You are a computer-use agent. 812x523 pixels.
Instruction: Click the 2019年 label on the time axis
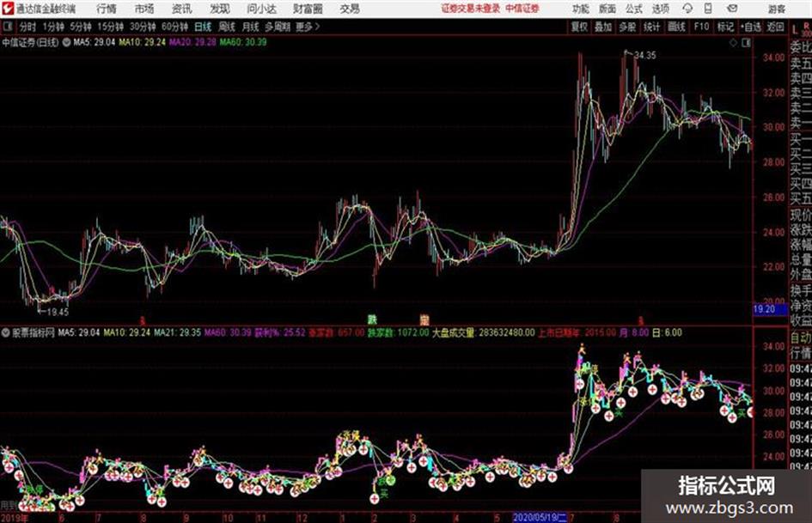tap(15, 518)
